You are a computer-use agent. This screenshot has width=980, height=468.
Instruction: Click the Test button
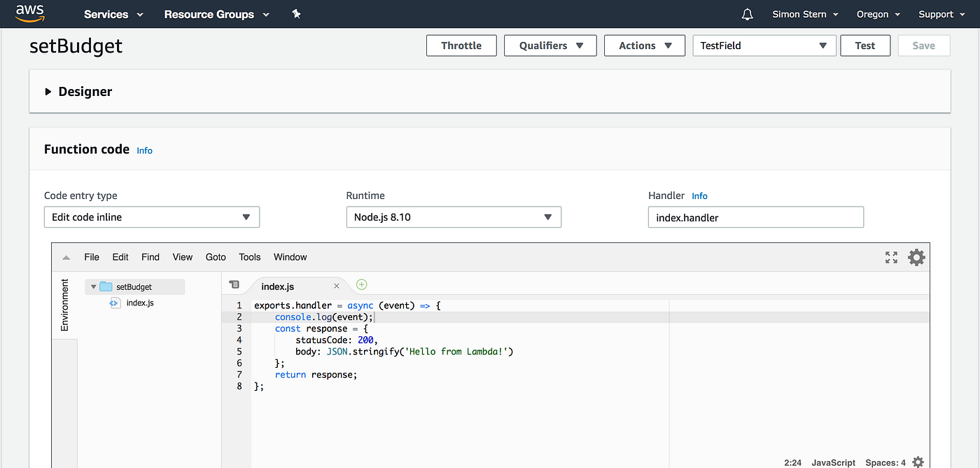click(865, 46)
